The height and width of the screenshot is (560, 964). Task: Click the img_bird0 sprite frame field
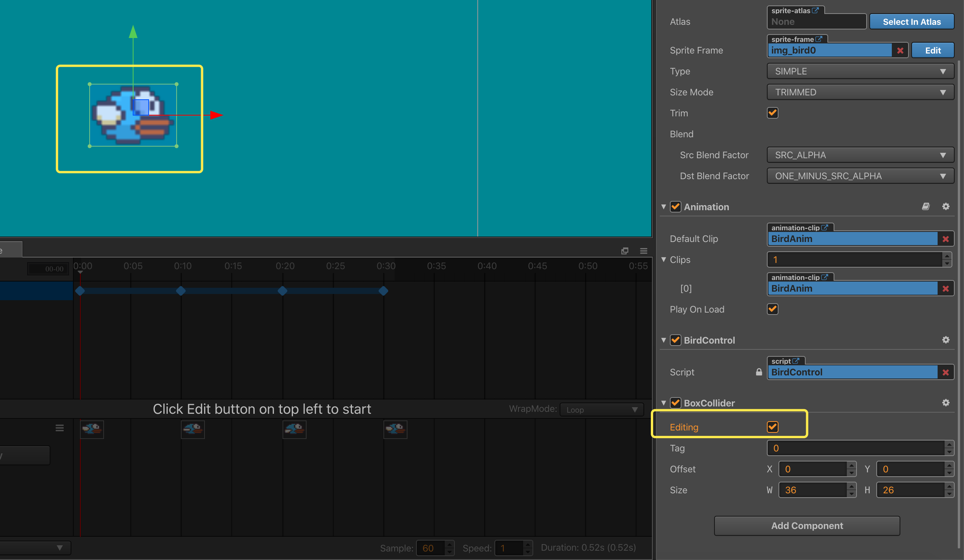click(830, 50)
